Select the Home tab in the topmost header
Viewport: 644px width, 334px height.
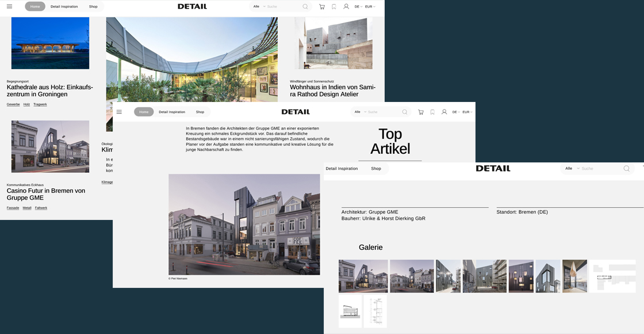point(35,6)
